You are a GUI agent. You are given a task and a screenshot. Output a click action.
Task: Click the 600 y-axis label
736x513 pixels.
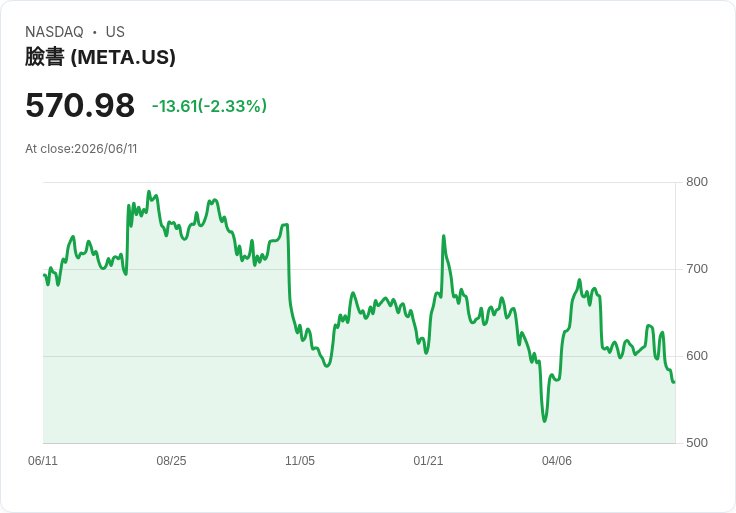697,356
